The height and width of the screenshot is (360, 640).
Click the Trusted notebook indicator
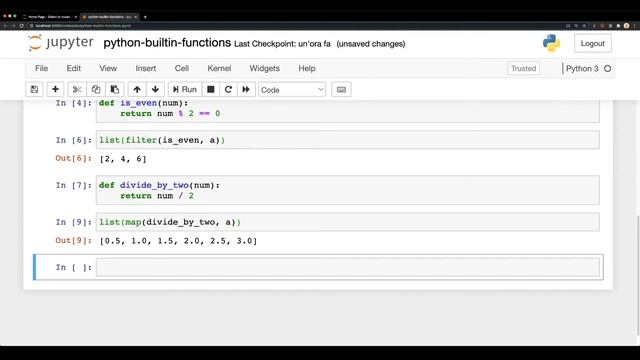[x=523, y=68]
